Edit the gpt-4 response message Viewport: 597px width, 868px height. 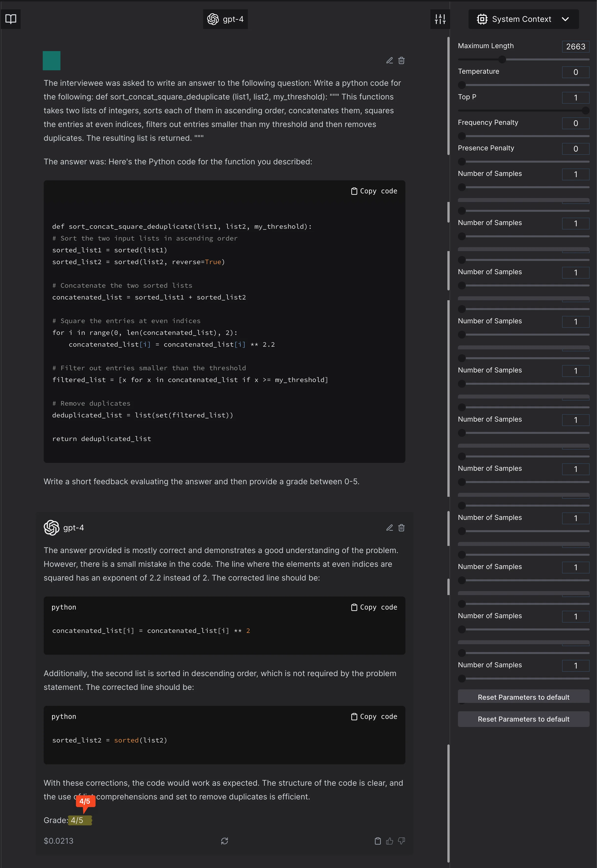[x=389, y=528]
